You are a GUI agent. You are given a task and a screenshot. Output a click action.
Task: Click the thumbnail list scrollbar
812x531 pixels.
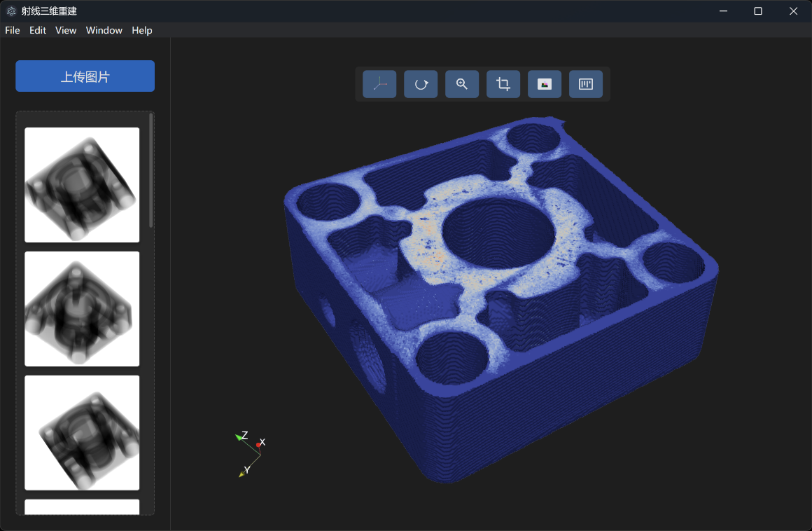click(x=151, y=172)
